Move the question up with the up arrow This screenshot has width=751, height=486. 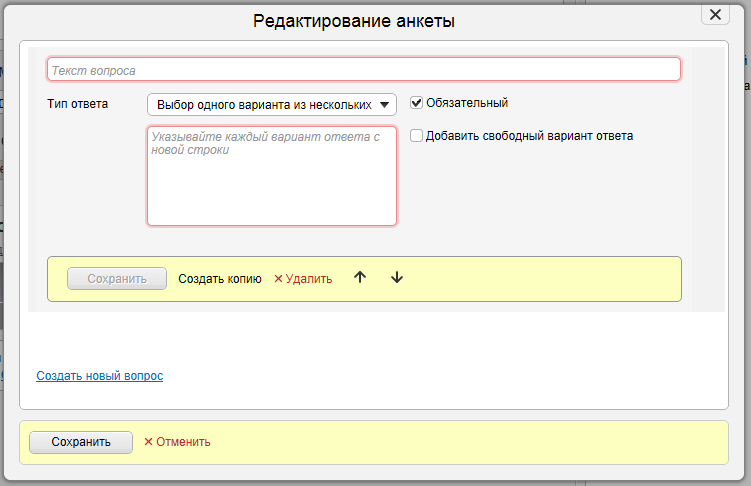tap(360, 278)
